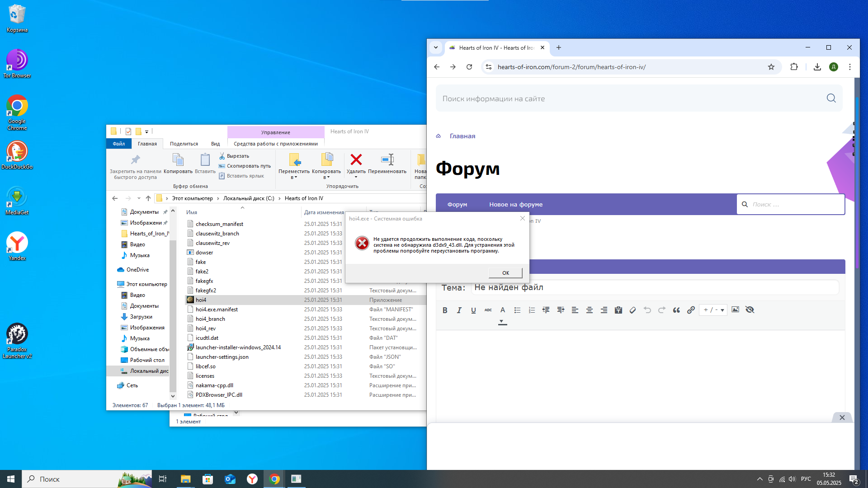Viewport: 868px width, 488px height.
Task: Toggle the crossed-eye visibility icon in editor
Action: (750, 310)
